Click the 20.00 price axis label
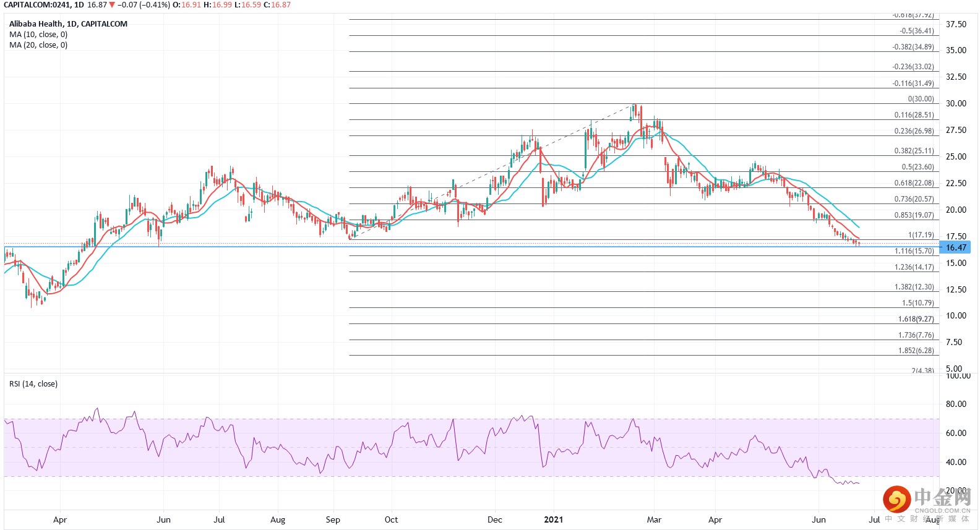 tap(956, 210)
